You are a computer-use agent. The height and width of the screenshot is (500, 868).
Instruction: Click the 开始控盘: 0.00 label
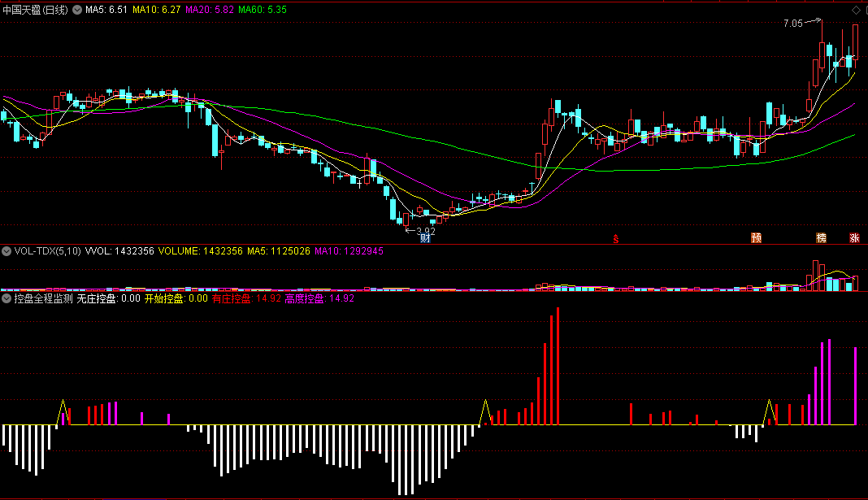[x=176, y=298]
